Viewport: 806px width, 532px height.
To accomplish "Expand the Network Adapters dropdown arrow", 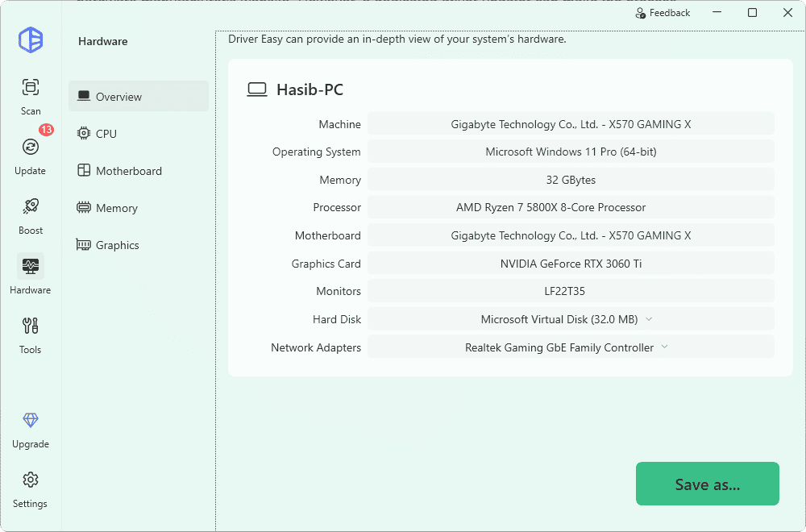I will [665, 347].
